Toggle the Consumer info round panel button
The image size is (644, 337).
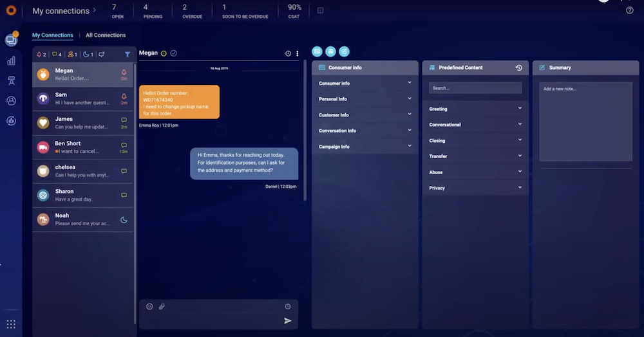[x=317, y=51]
